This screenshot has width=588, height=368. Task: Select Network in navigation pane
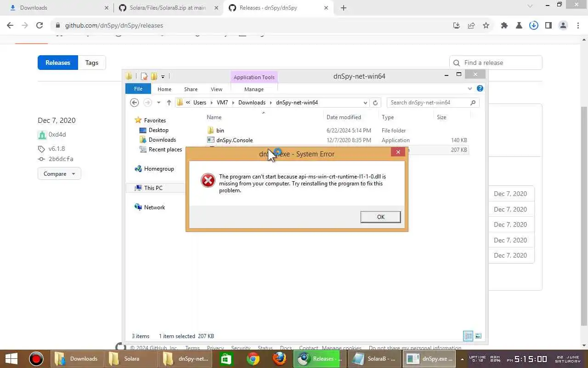(154, 207)
